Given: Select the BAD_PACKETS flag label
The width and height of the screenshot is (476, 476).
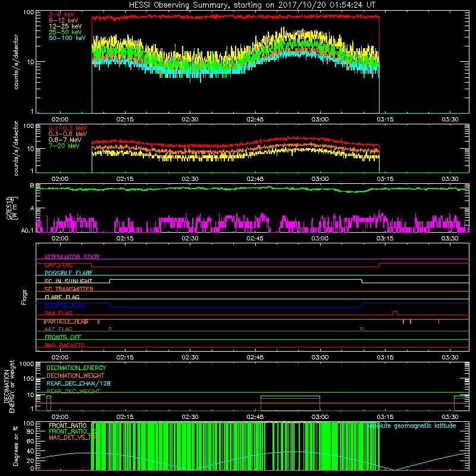Looking at the screenshot, I should (65, 345).
